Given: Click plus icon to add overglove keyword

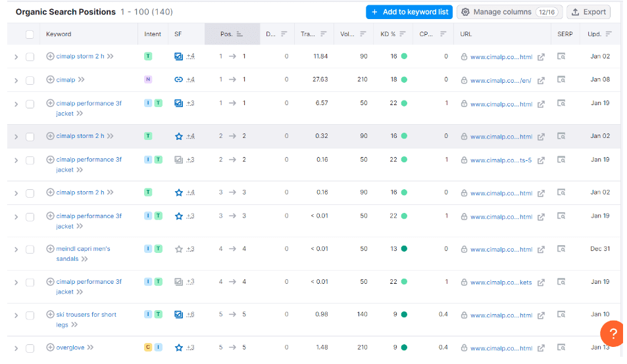Looking at the screenshot, I should click(50, 347).
